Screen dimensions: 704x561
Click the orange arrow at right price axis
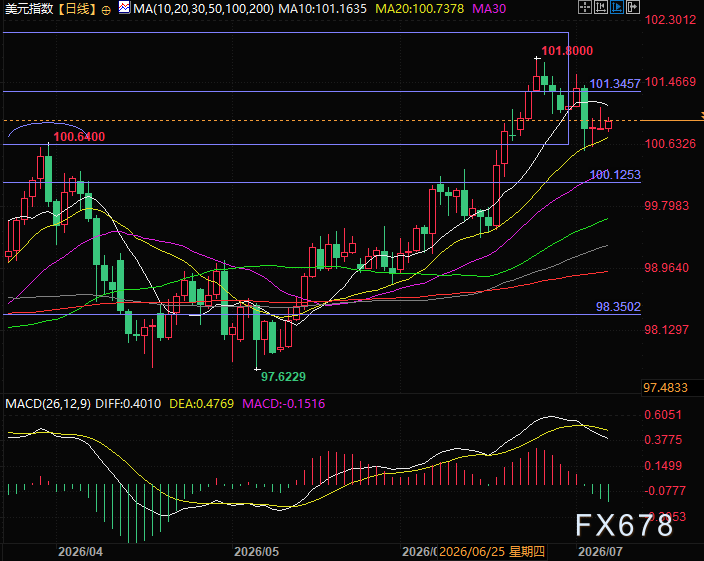(702, 116)
